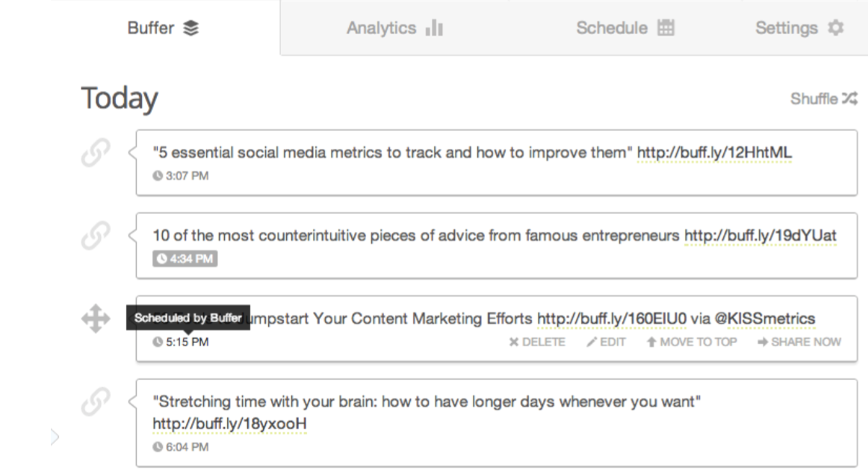Open the Schedule tab
This screenshot has width=868, height=471.
tap(625, 28)
